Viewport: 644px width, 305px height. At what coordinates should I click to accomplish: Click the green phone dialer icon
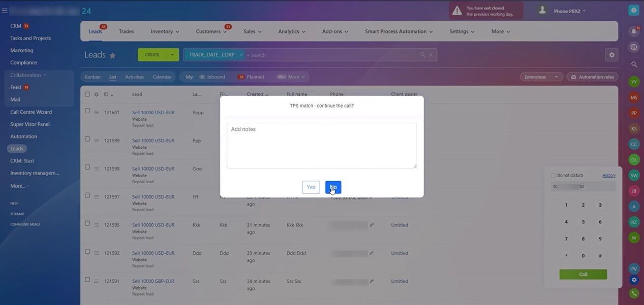[x=633, y=293]
